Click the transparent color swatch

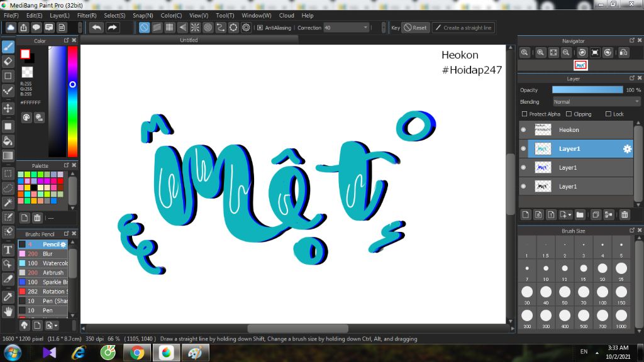tap(27, 72)
